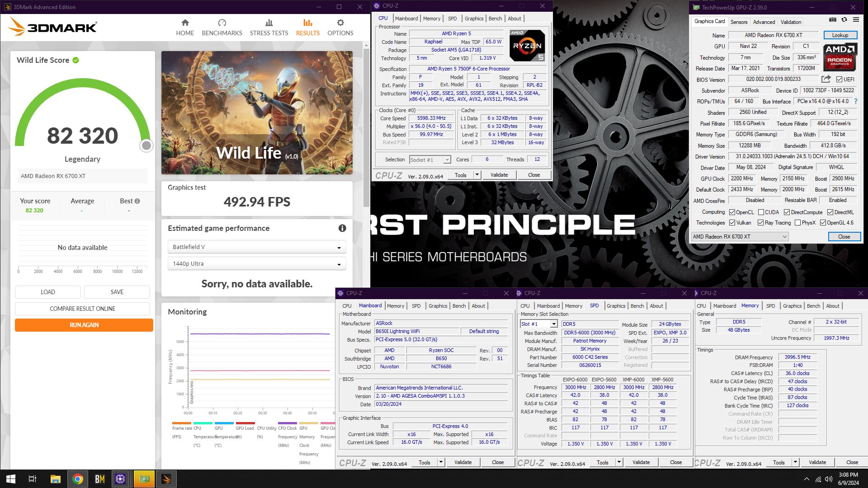Viewport: 868px width, 488px height.
Task: Open the RESULTS section in 3DMark
Action: [308, 28]
